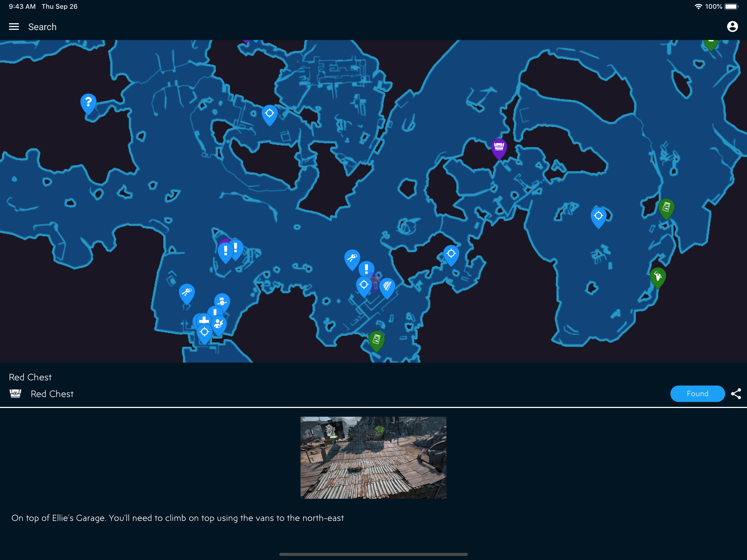Select the crosshair pin left of claw-marks pin
The width and height of the screenshot is (747, 560).
point(364,287)
